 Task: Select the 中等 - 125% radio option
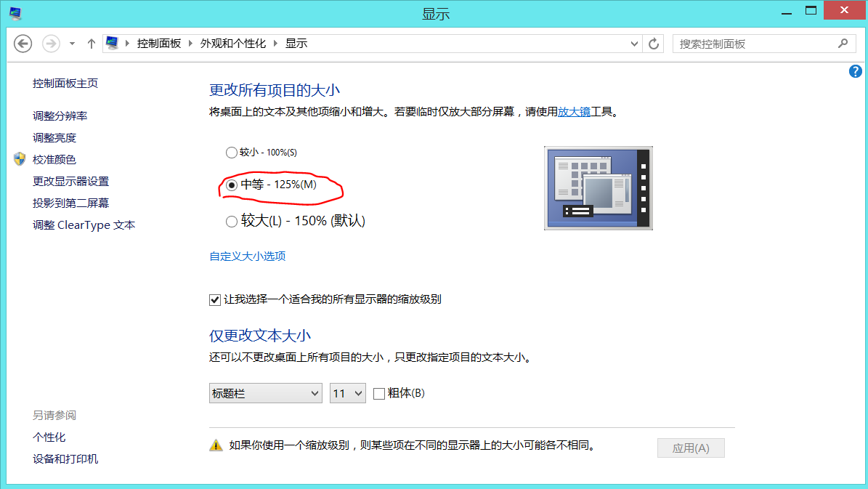point(232,185)
